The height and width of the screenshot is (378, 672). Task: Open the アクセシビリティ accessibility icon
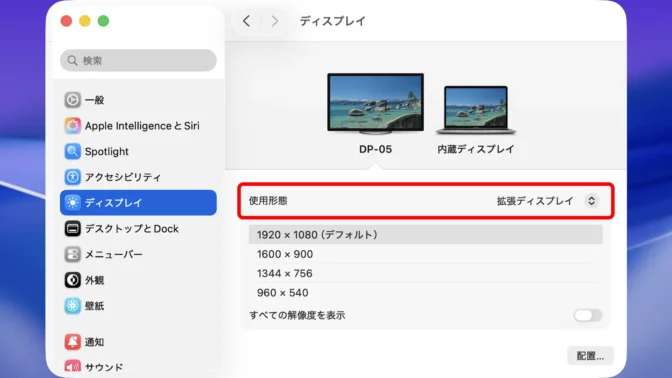tap(72, 177)
